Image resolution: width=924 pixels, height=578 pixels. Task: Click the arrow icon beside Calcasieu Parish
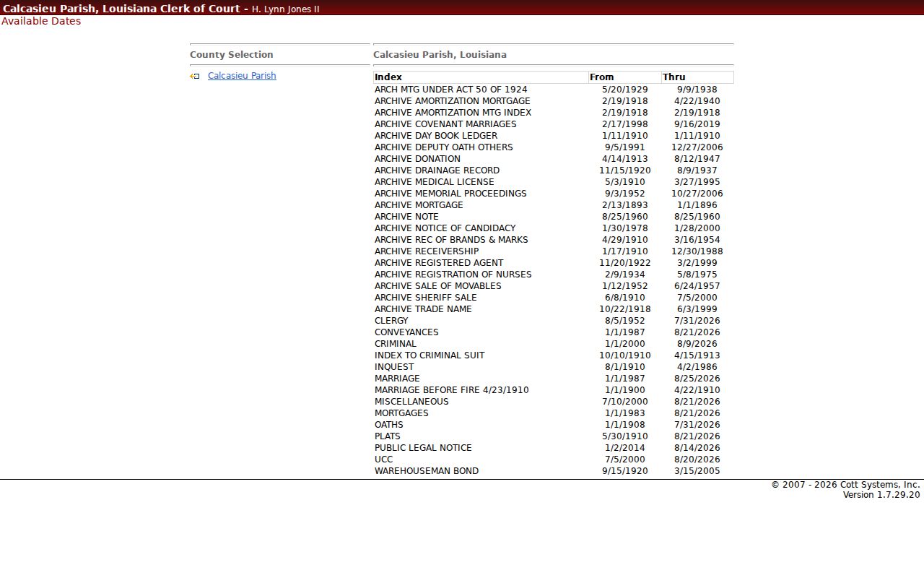(x=194, y=76)
